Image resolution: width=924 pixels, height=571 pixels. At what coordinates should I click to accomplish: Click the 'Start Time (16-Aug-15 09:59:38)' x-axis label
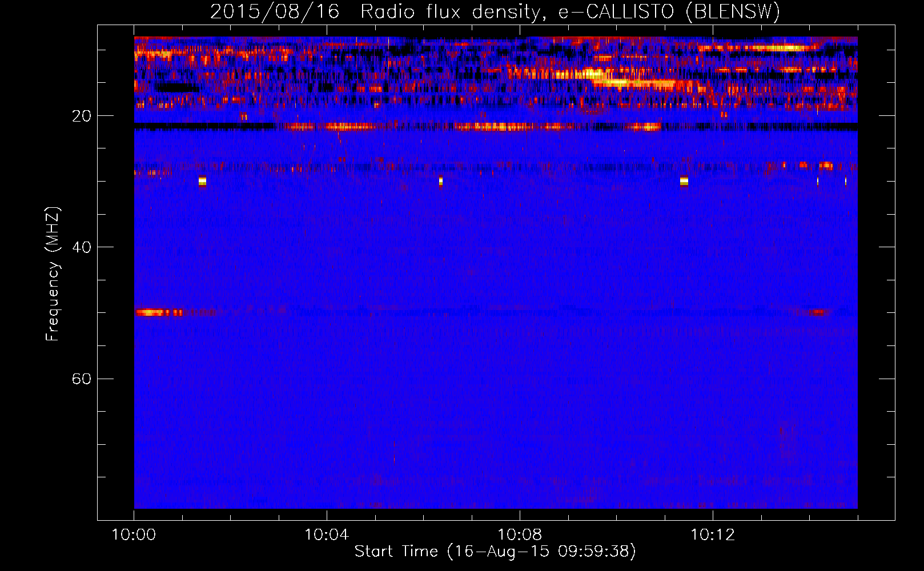(495, 552)
